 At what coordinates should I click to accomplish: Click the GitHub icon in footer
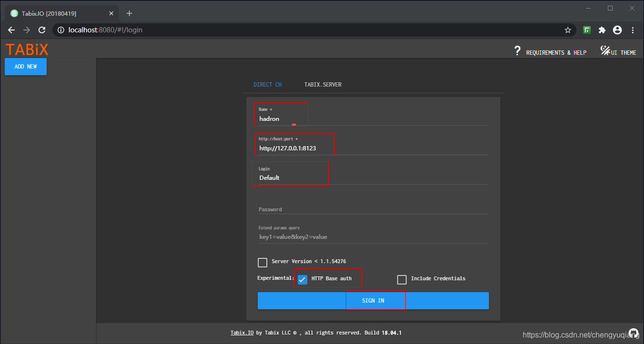[x=634, y=333]
